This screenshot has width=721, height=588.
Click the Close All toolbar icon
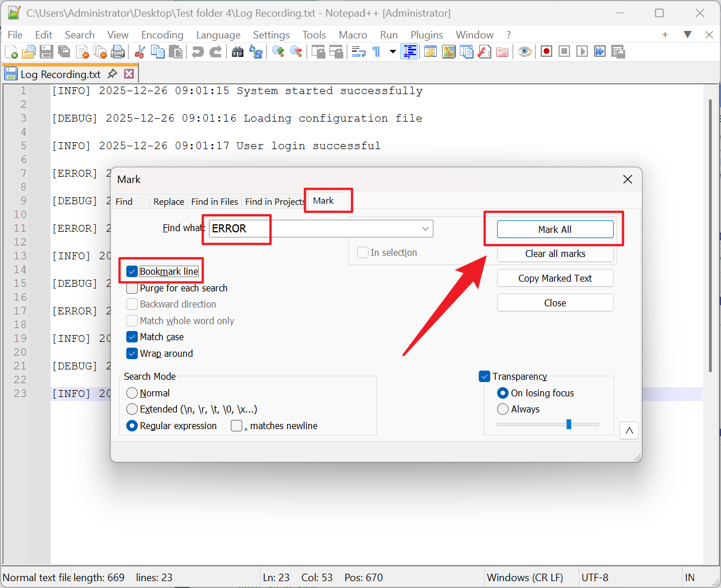pyautogui.click(x=100, y=52)
